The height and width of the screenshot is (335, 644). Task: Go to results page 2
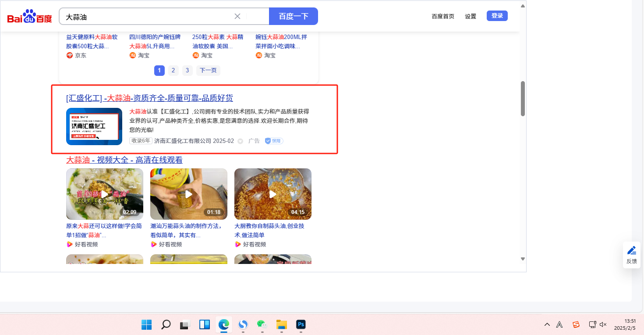coord(173,70)
